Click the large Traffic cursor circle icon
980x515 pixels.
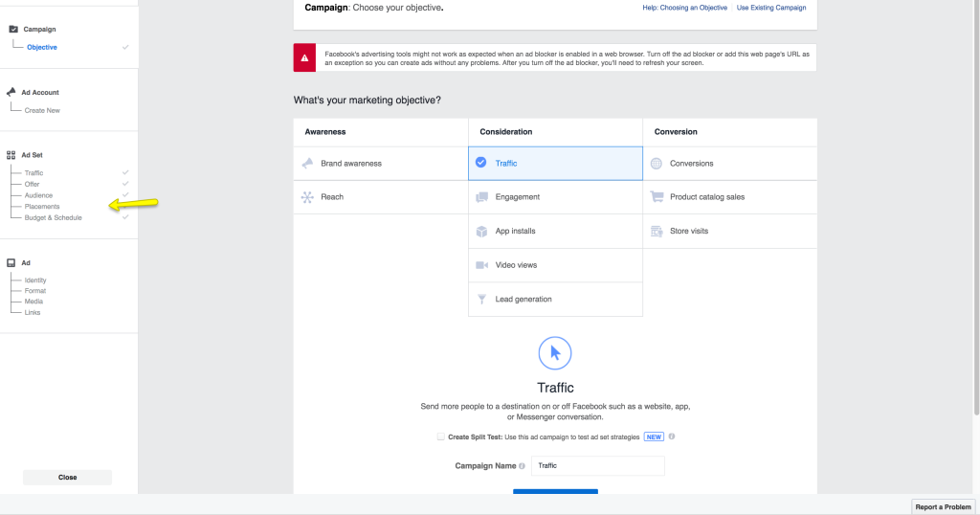(555, 353)
